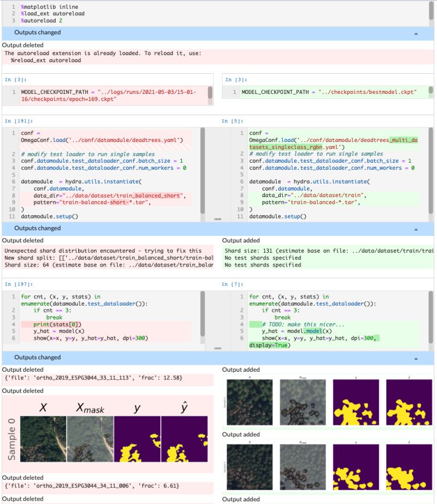Screen dimensions: 437x504
Task: Click the second added prediction output image
Action: pyautogui.click(x=328, y=463)
